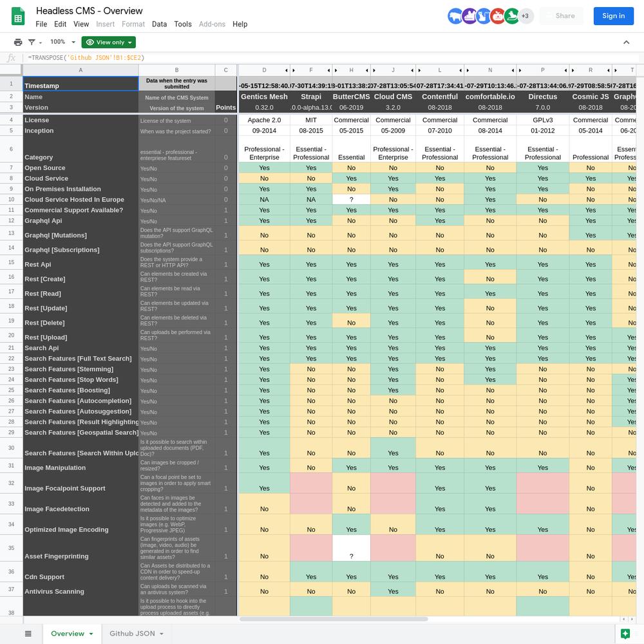Click the Cdn Support row label

44,576
